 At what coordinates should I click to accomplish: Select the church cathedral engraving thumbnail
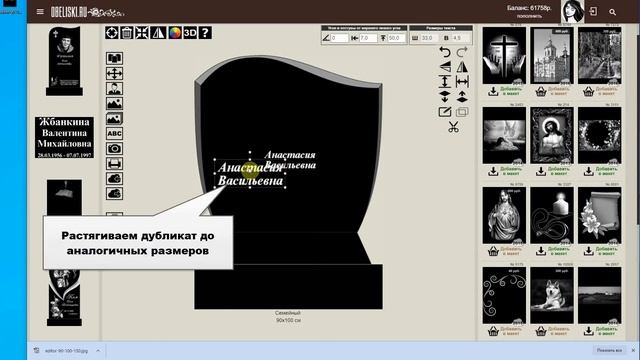552,56
